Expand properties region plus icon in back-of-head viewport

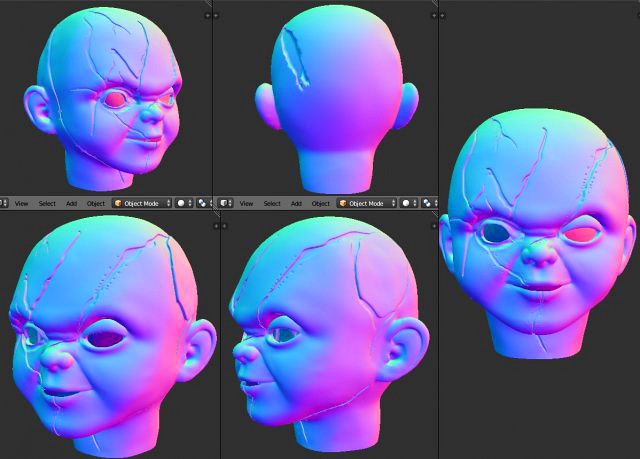click(434, 16)
